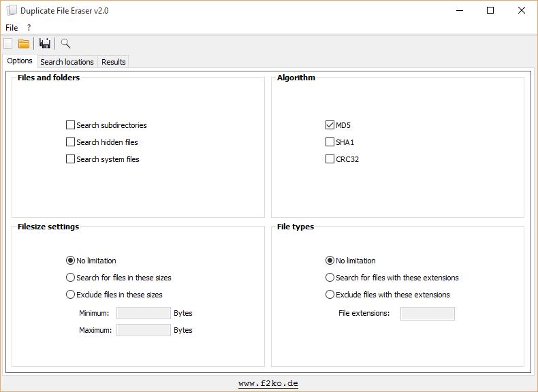Image resolution: width=538 pixels, height=392 pixels.
Task: Check Search system files
Action: (71, 159)
